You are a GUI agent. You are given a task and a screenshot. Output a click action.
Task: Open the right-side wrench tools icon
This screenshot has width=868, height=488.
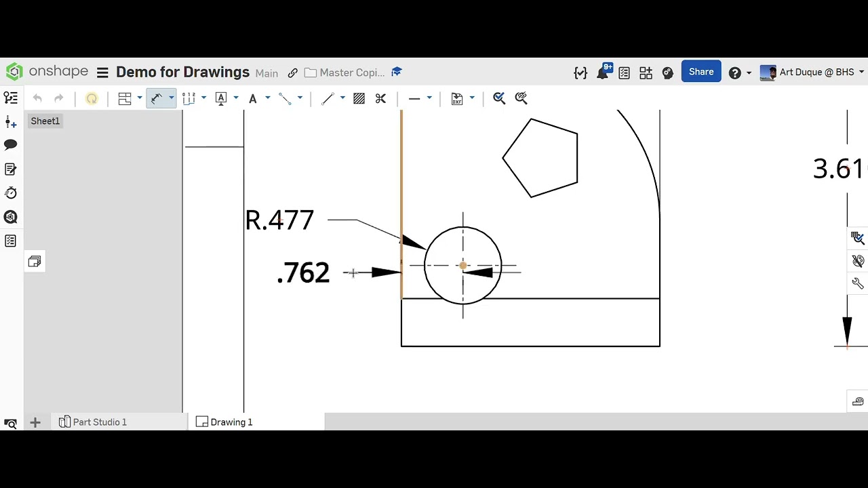click(858, 283)
